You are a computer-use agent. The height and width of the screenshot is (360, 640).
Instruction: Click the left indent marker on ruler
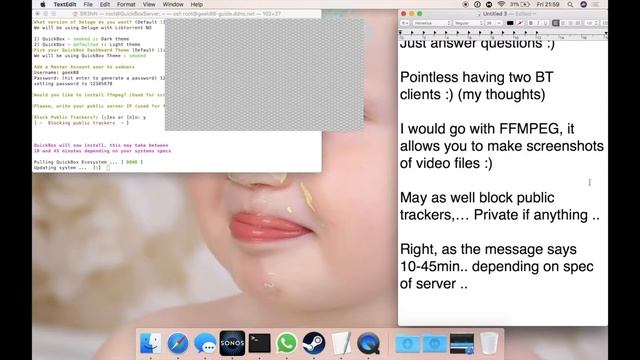click(400, 33)
